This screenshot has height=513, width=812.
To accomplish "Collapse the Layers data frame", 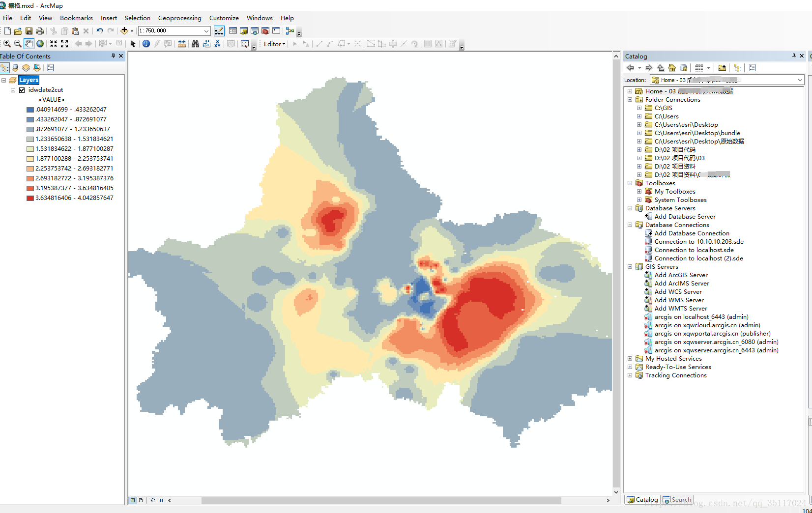I will point(3,80).
